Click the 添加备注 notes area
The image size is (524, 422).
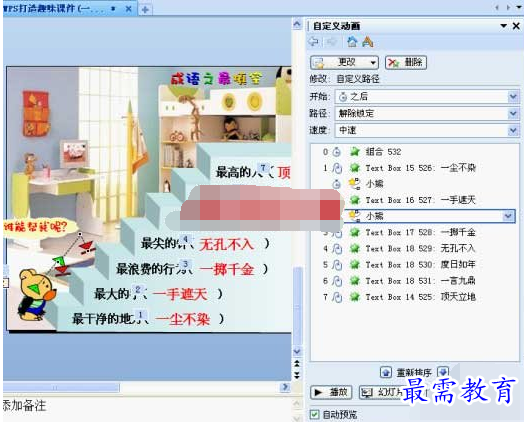[24, 406]
